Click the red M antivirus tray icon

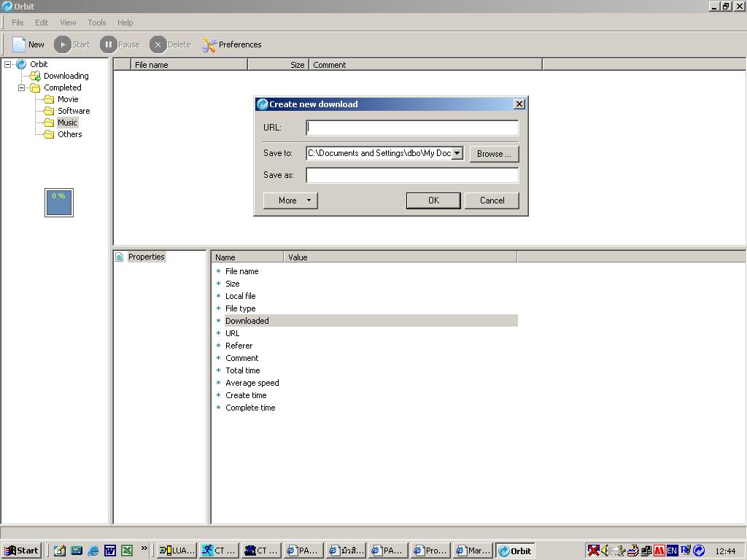659,551
